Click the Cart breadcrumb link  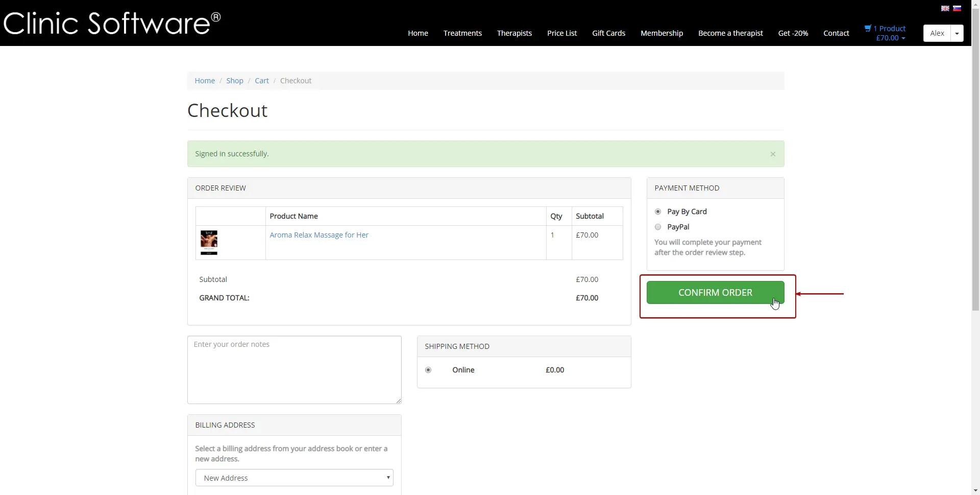coord(261,81)
